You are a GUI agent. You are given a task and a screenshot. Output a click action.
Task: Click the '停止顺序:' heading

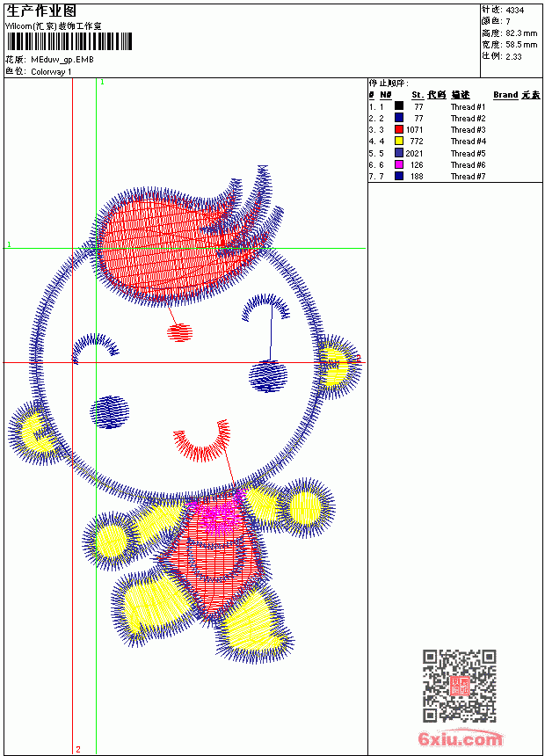coord(389,83)
